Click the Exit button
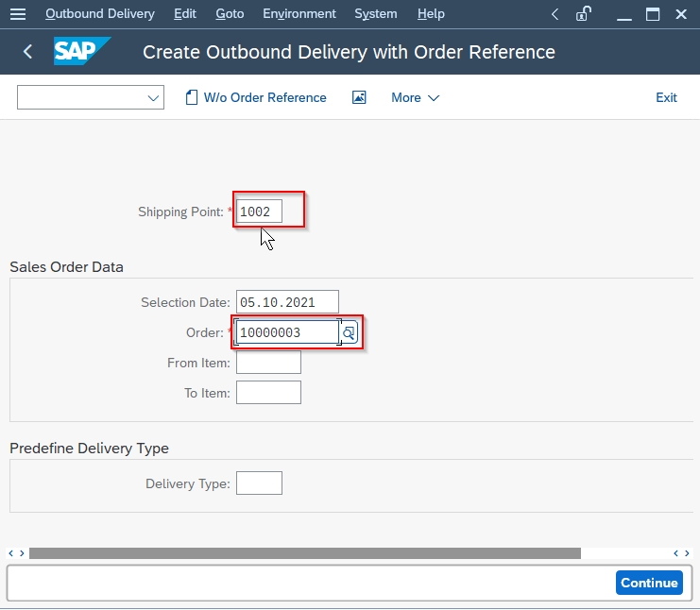The image size is (700, 610). 666,97
